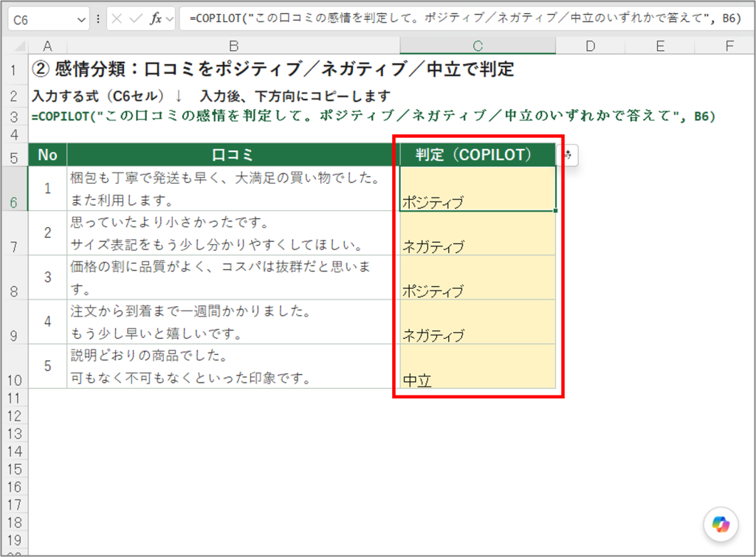Click review '価格の割に品質がよく'

tap(233, 277)
